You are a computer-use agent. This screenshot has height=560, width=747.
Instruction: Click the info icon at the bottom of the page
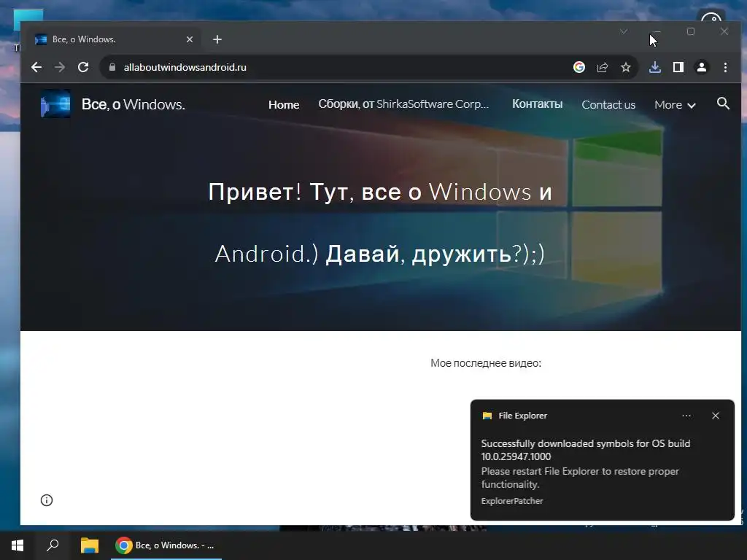pos(47,500)
